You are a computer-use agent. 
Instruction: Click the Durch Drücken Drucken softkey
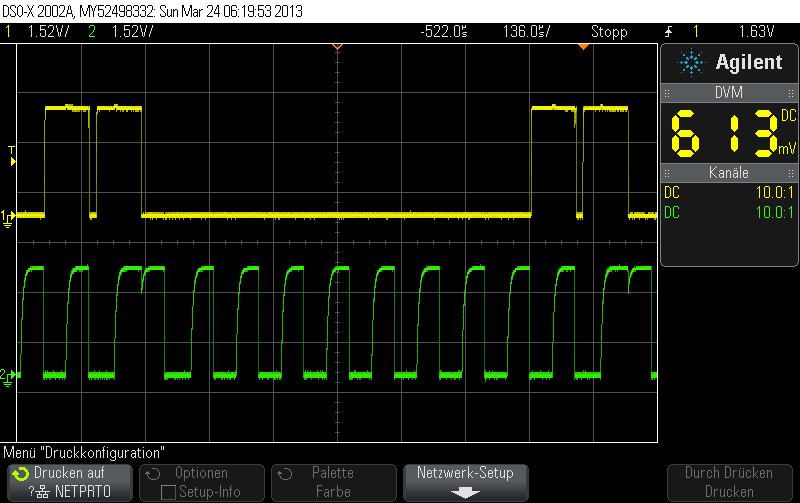pyautogui.click(x=729, y=483)
